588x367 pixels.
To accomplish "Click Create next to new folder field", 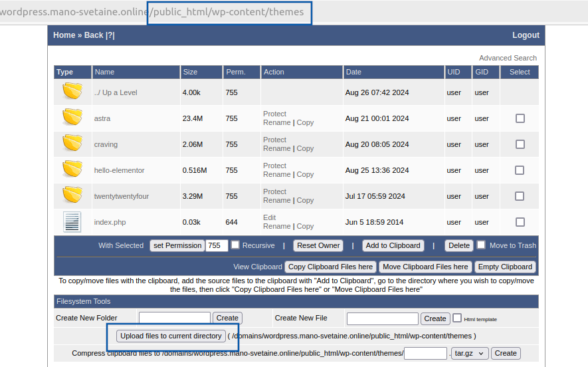I will click(x=227, y=318).
